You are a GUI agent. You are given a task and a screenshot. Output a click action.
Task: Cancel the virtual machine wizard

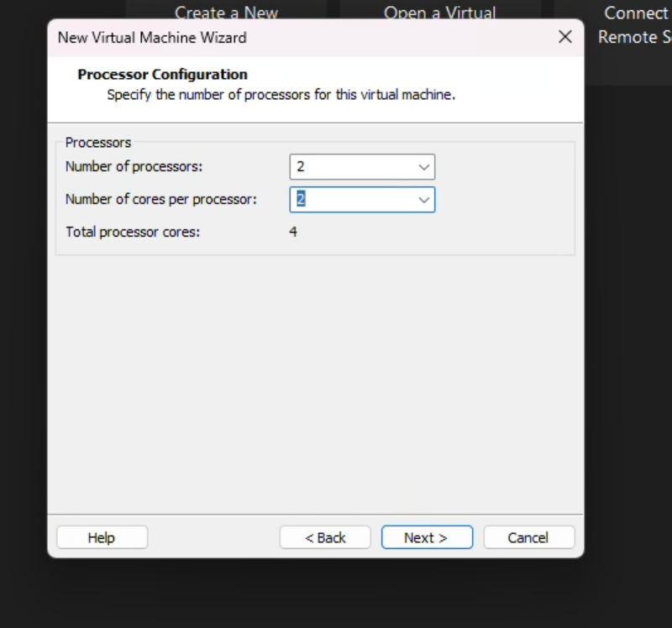point(528,537)
